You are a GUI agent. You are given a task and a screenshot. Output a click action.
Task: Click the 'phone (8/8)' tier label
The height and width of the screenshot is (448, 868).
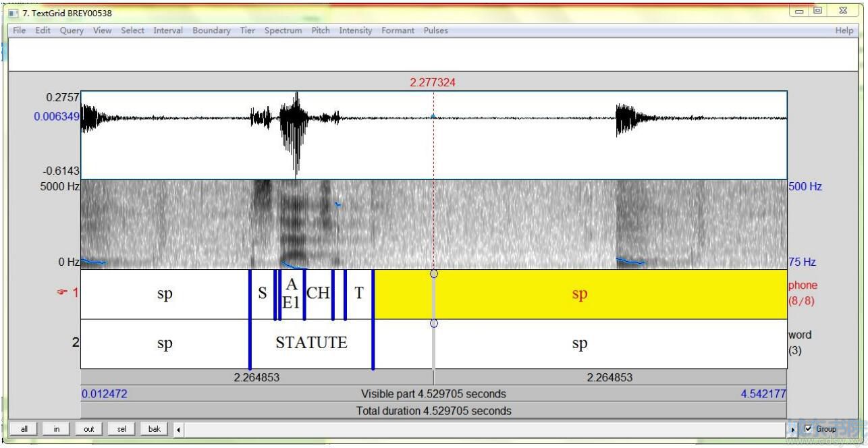point(803,293)
